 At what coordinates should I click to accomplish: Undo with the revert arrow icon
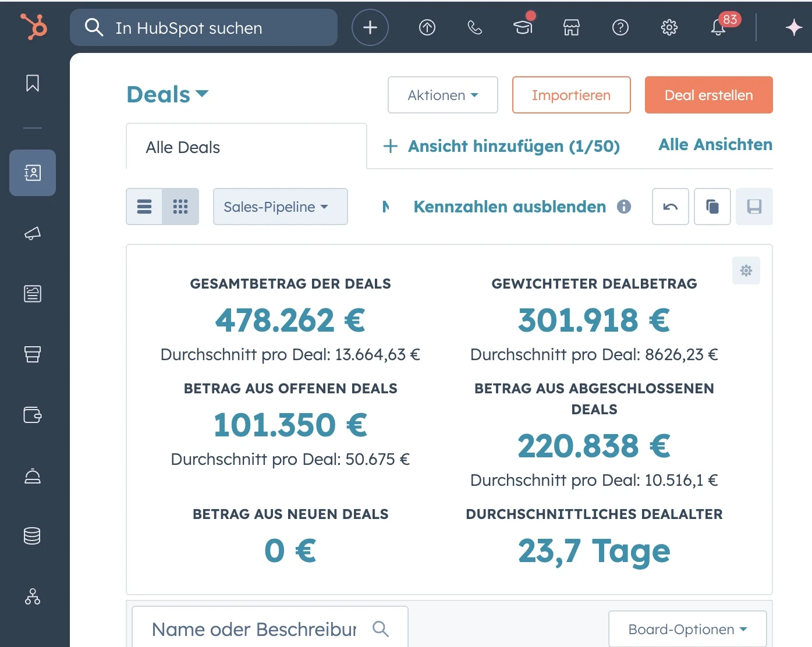pyautogui.click(x=670, y=207)
